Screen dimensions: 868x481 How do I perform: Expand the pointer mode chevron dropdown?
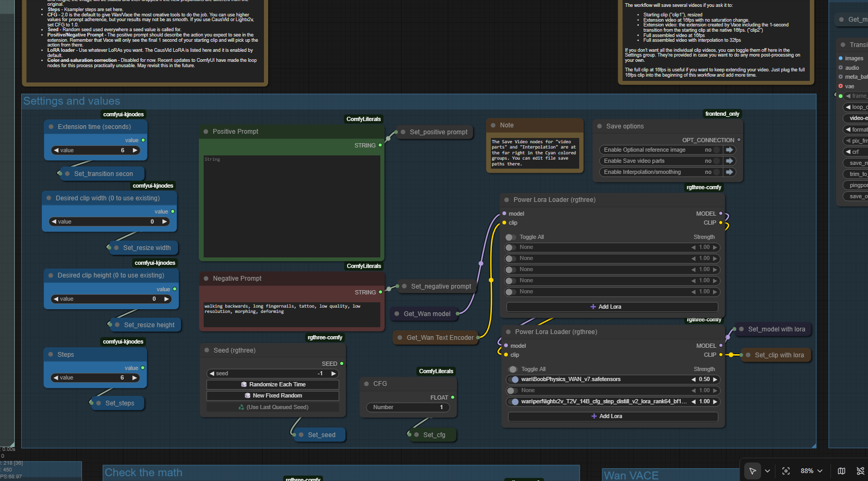coord(768,471)
